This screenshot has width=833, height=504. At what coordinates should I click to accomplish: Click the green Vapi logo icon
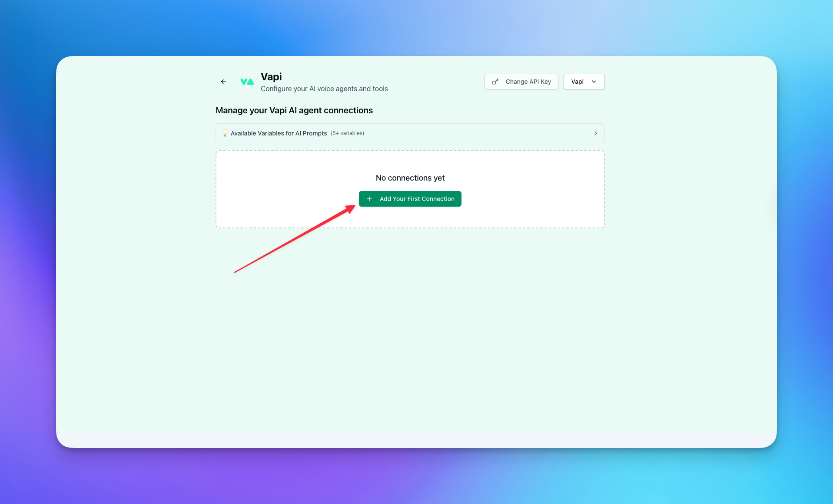click(x=247, y=82)
